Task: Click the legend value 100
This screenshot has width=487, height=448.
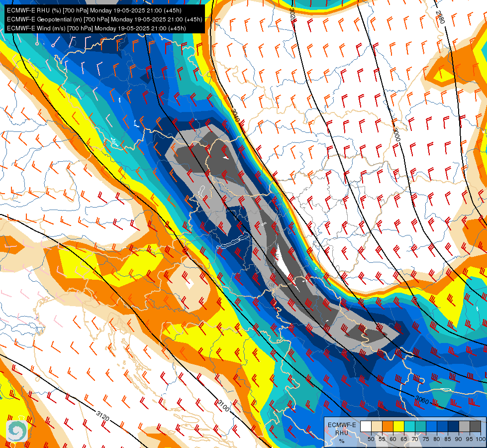Action: tap(481, 439)
